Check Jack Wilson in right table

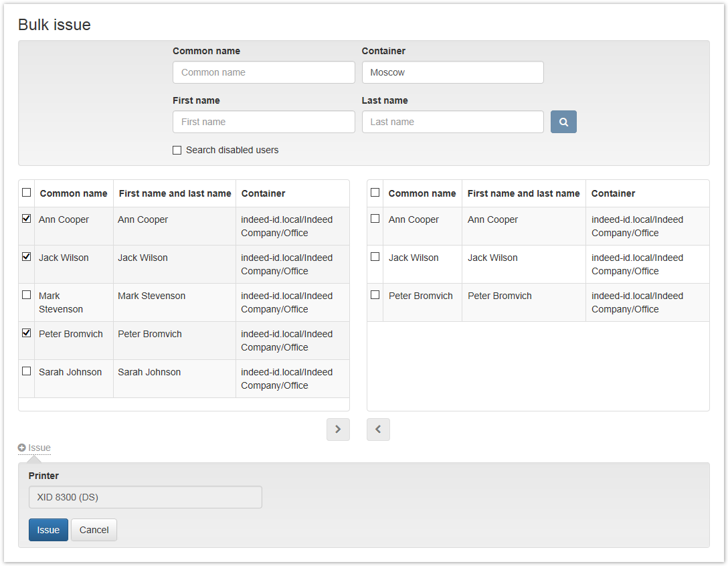[x=375, y=257]
